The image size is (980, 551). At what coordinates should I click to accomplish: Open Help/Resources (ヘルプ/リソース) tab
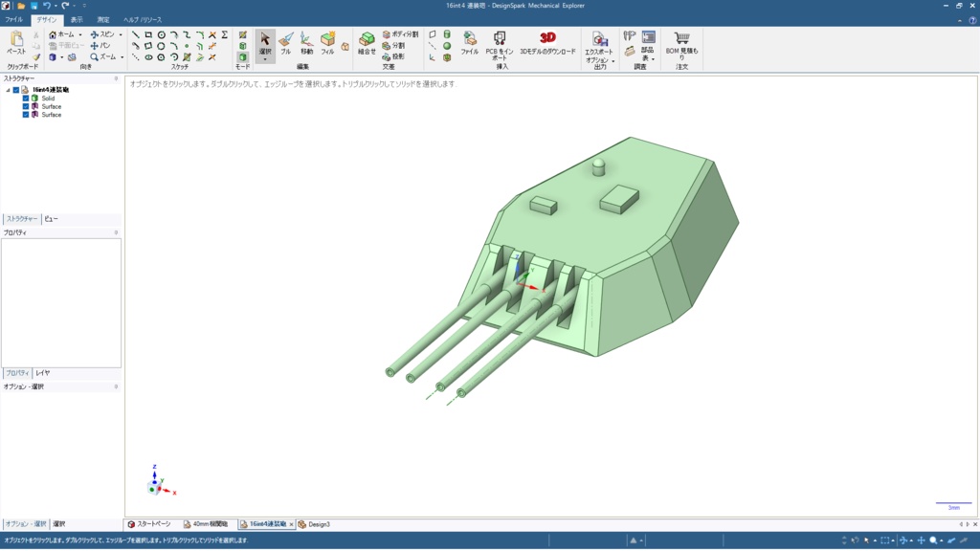143,20
